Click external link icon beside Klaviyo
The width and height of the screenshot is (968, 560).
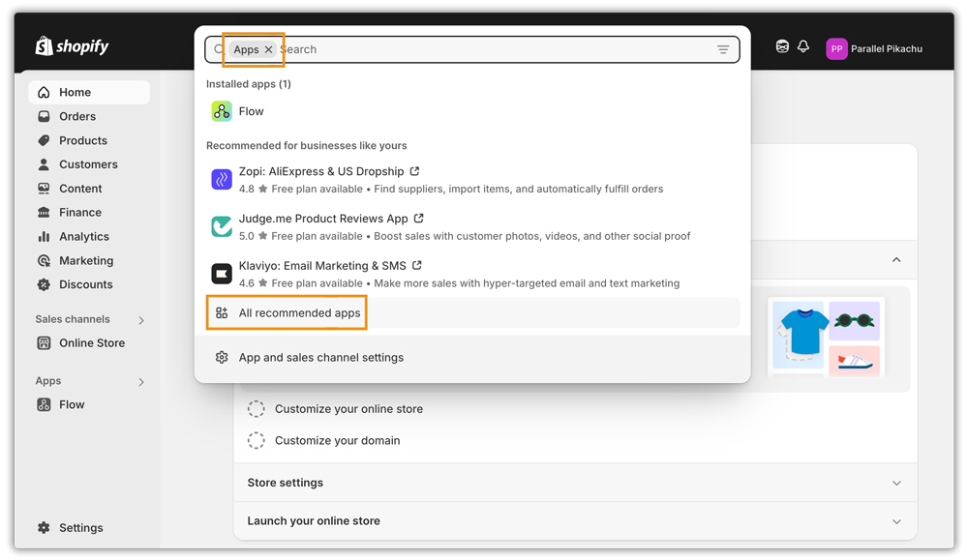point(417,265)
